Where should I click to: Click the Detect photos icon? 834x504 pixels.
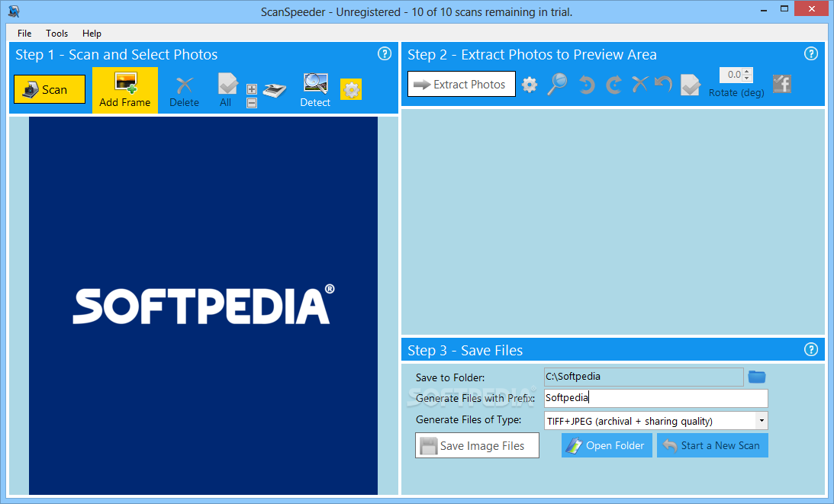(315, 91)
